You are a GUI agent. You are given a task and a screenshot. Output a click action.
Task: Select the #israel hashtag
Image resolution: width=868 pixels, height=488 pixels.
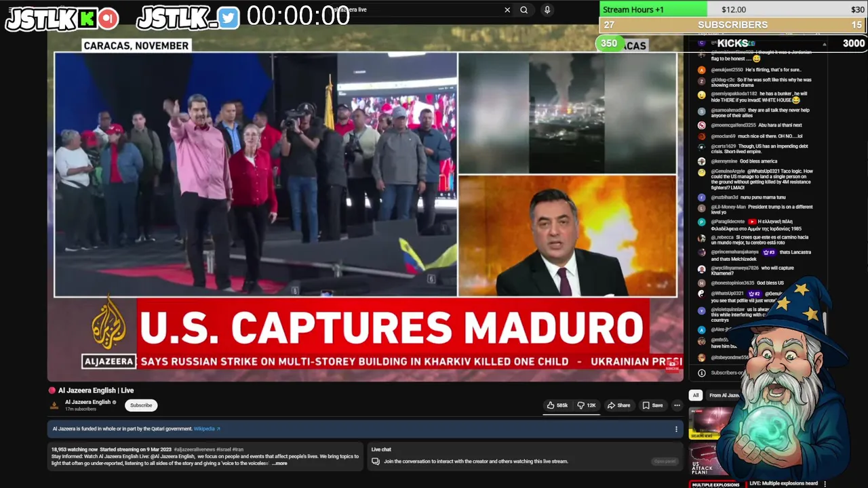[x=224, y=449]
